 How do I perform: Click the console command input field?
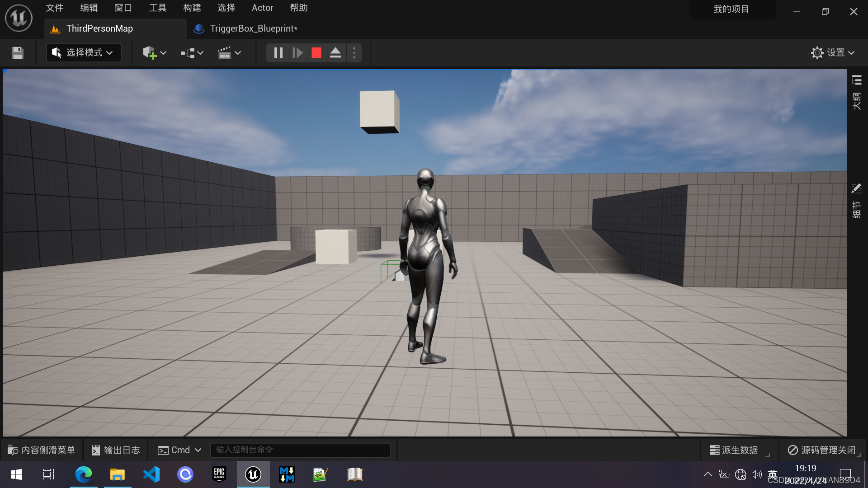tap(300, 450)
